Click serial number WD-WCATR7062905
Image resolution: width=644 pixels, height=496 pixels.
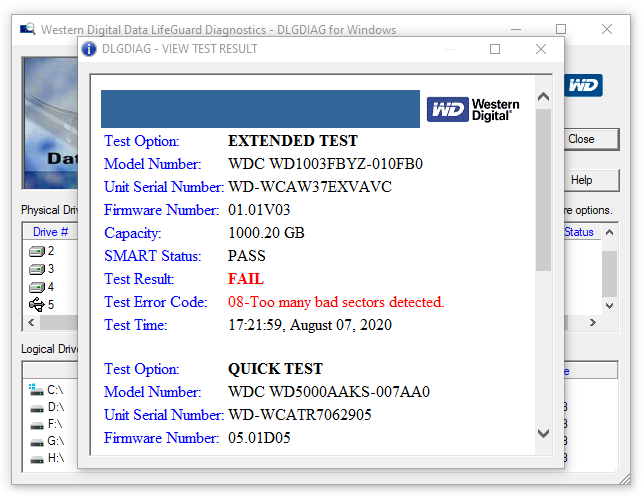pyautogui.click(x=300, y=415)
